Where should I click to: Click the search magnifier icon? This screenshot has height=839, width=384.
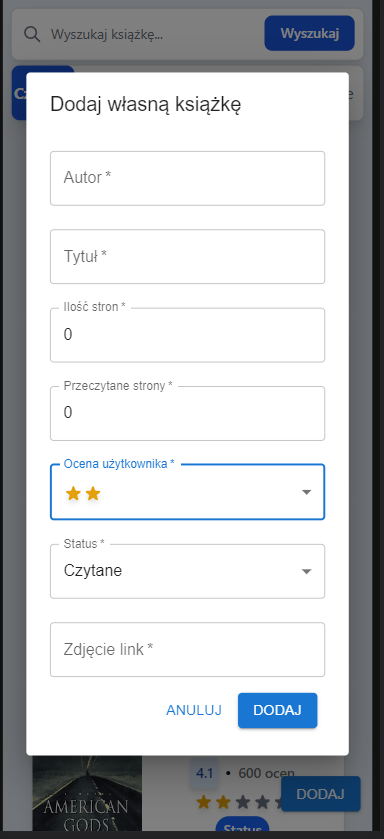coord(33,34)
